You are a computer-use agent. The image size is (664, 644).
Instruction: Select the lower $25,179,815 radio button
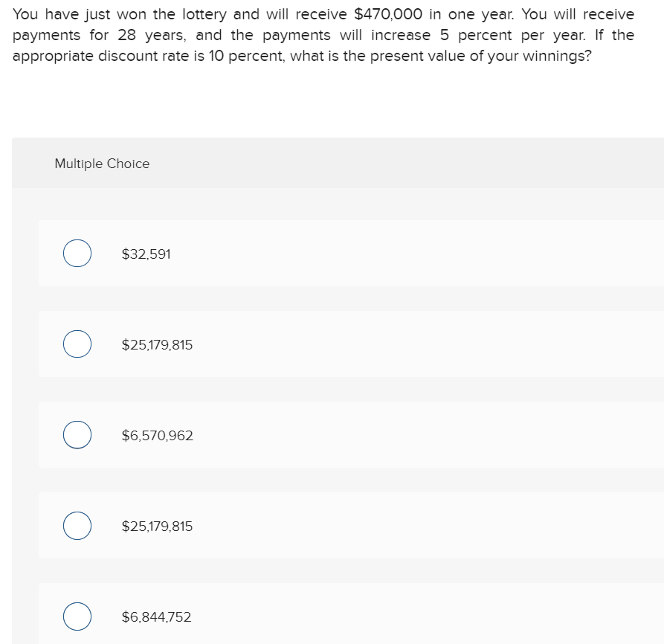click(77, 526)
